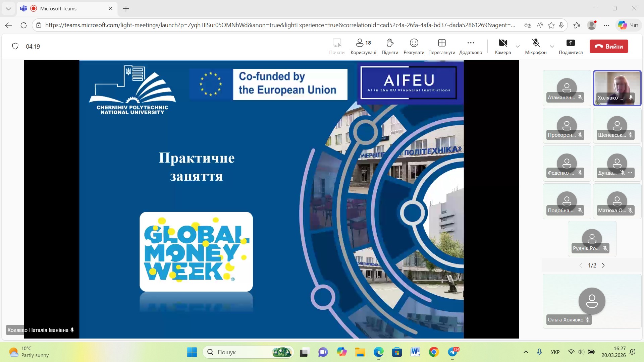Toggle voice input microphone in address bar

561,25
